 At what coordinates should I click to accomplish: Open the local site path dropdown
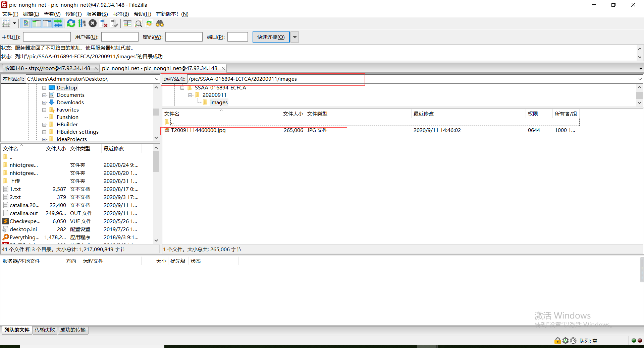point(157,79)
